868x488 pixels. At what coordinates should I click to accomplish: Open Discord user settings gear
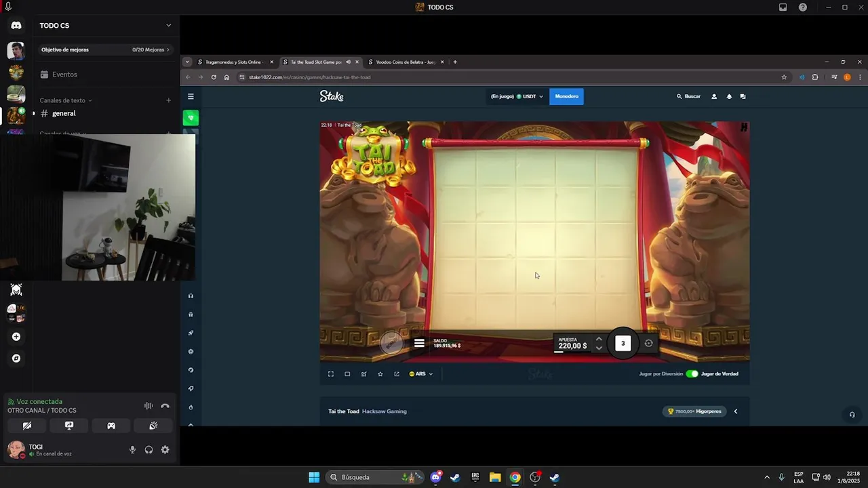pyautogui.click(x=165, y=449)
